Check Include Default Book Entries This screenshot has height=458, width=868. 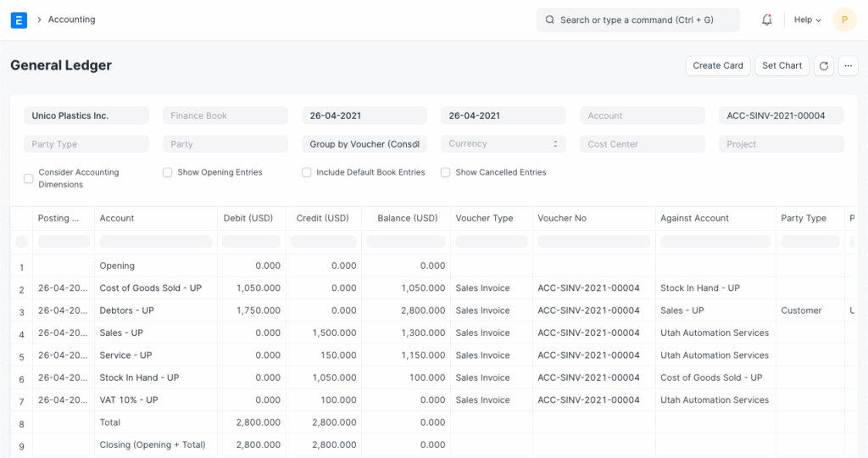tap(307, 172)
